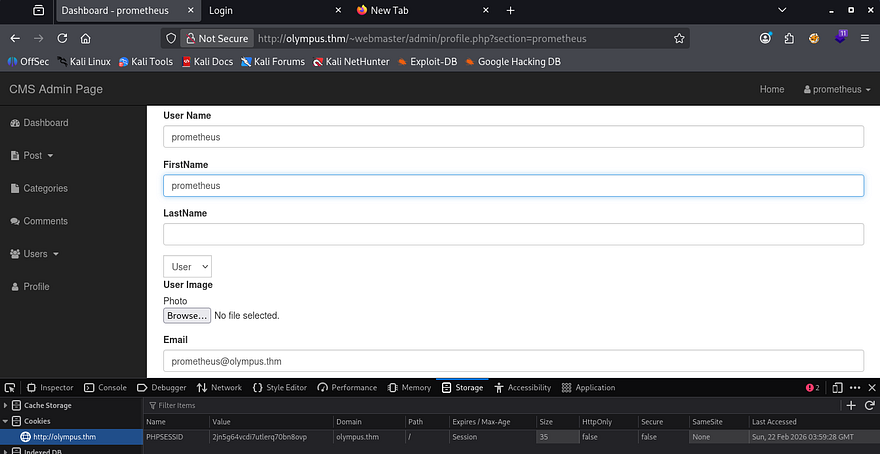Add a new cookie with plus icon

click(851, 405)
